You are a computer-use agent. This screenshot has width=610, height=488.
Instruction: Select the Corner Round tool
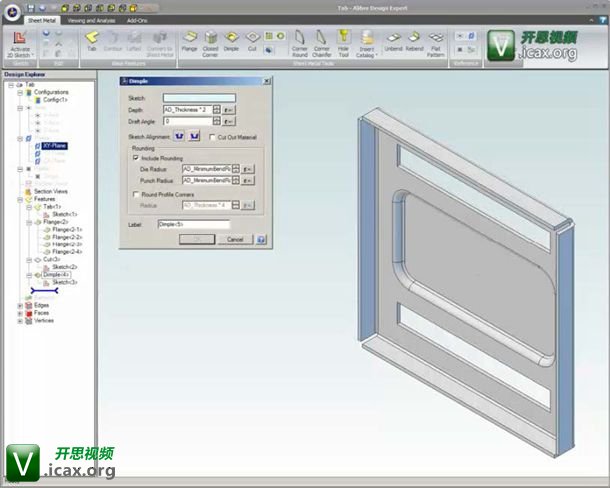[x=298, y=40]
